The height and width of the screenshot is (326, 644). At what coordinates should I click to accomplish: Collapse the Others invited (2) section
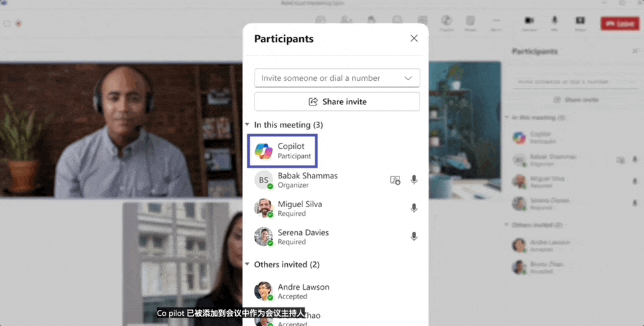coord(247,264)
